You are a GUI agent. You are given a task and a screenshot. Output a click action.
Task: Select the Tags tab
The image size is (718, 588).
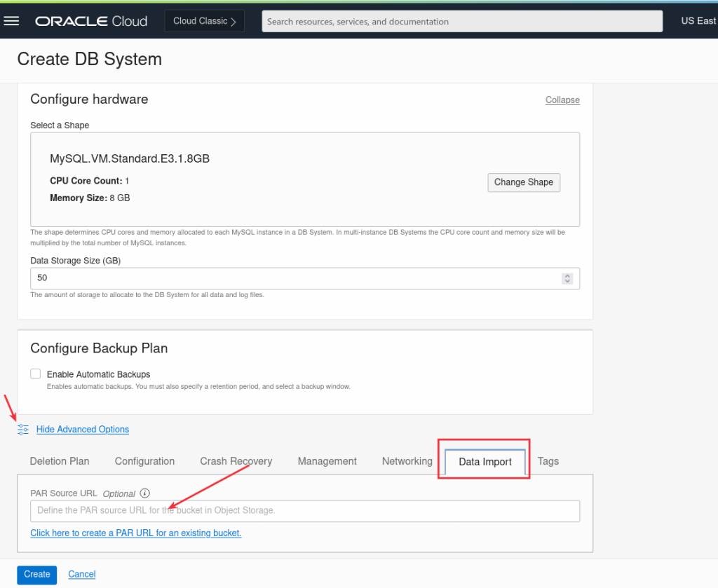click(x=548, y=461)
